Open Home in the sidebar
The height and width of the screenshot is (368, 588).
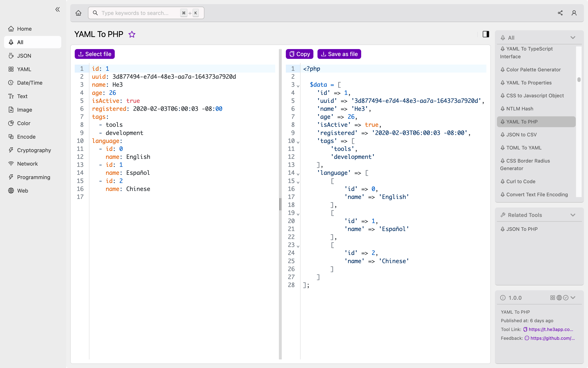32,29
